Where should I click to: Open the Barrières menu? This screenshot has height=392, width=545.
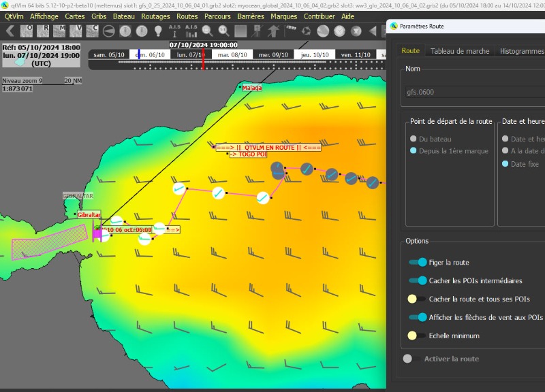pos(251,16)
